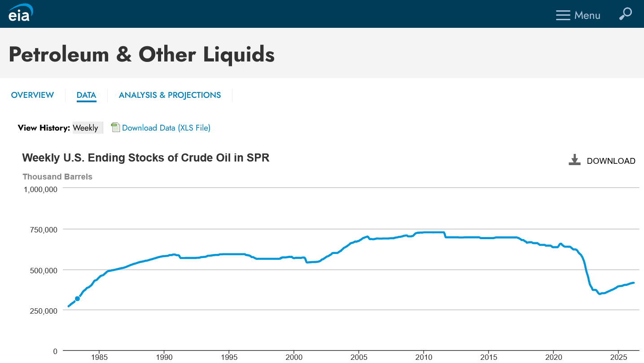The height and width of the screenshot is (363, 644).
Task: Click the 750,000 y-axis label
Action: [x=40, y=230]
